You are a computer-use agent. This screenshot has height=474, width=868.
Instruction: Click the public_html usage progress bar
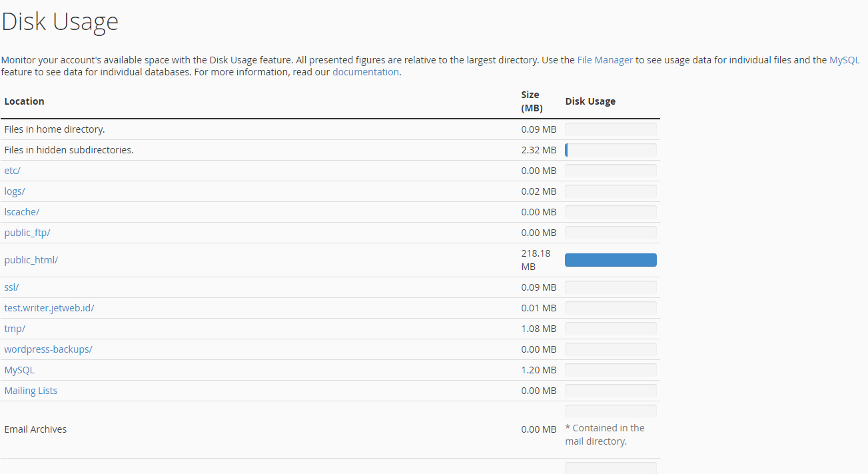click(610, 260)
